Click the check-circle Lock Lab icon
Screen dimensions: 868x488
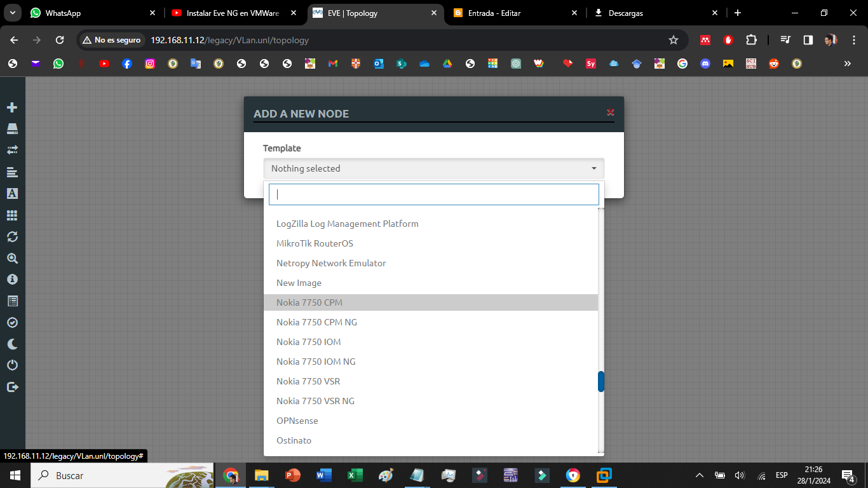pyautogui.click(x=11, y=322)
